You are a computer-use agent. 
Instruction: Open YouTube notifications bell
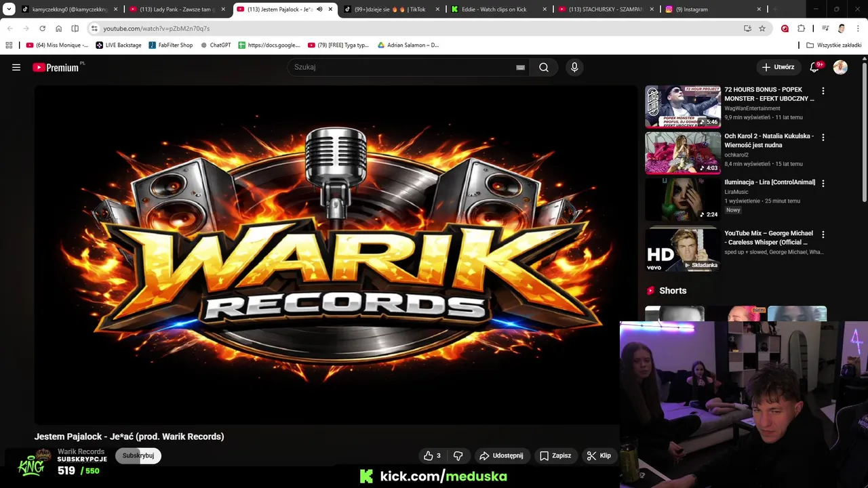pos(816,67)
